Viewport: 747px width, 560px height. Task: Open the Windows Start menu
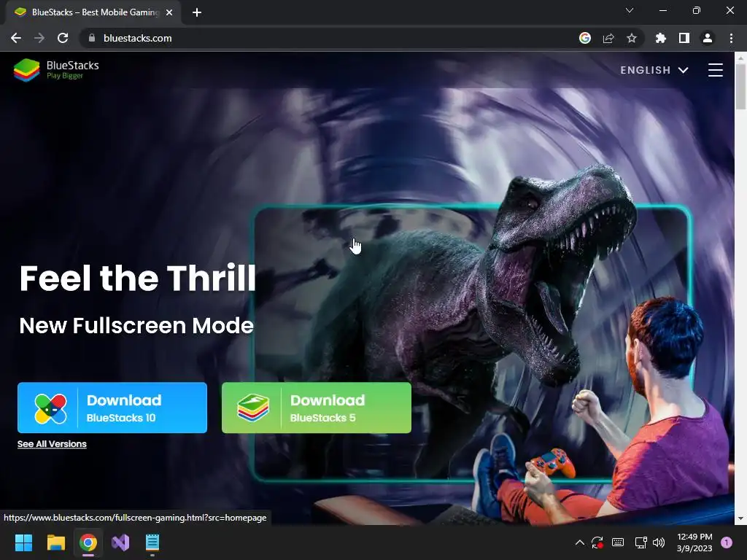[23, 542]
